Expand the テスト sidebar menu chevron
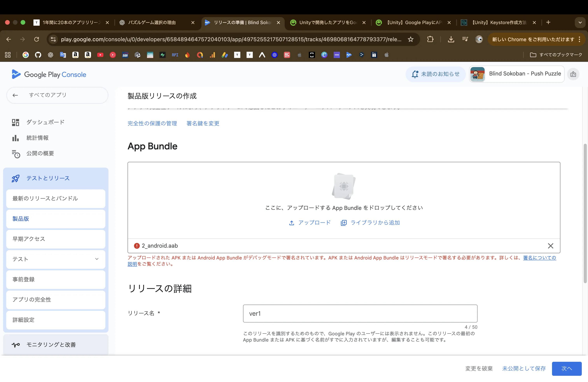 [97, 259]
